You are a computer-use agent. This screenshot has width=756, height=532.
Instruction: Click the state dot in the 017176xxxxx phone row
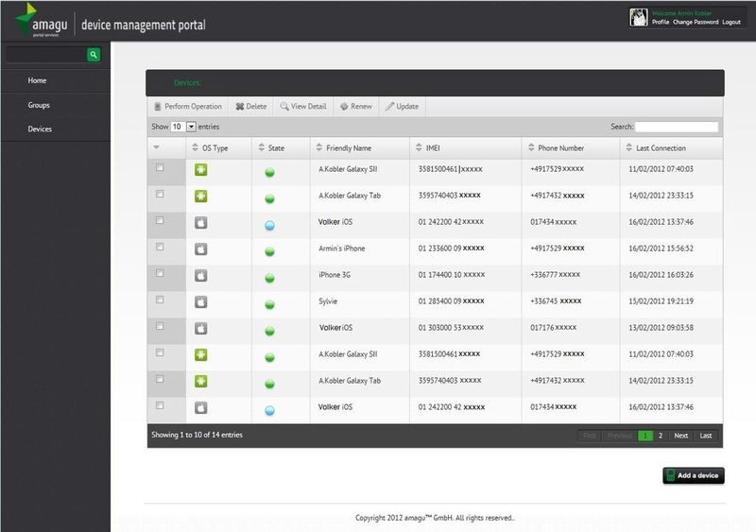click(270, 331)
